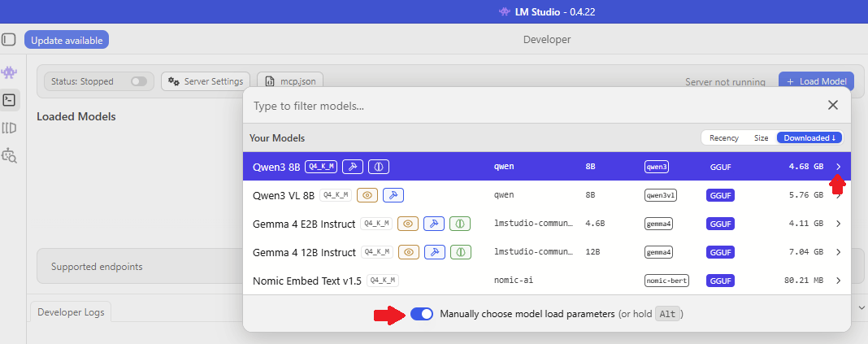Open Server Settings

pos(206,81)
